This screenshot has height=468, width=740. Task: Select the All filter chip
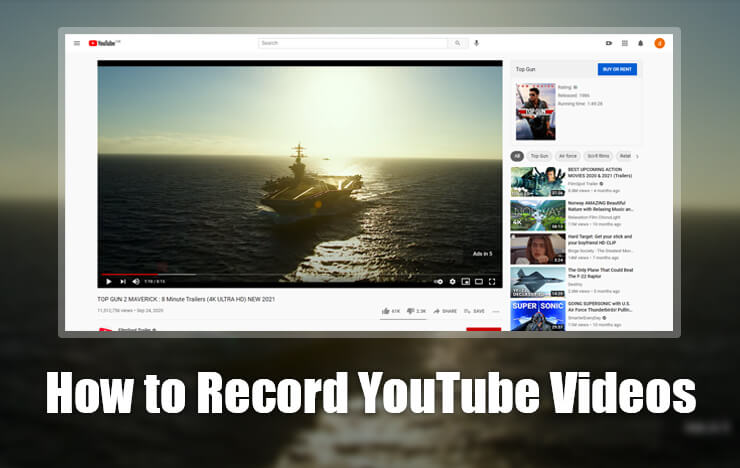click(517, 156)
